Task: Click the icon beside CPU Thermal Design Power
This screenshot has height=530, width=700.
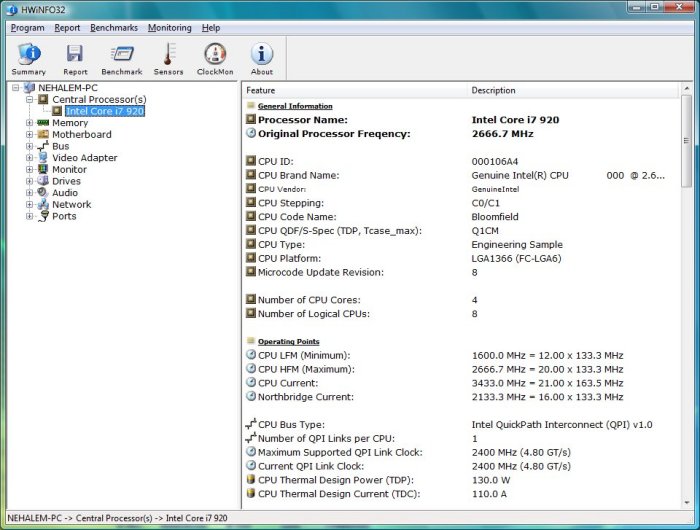Action: click(251, 480)
